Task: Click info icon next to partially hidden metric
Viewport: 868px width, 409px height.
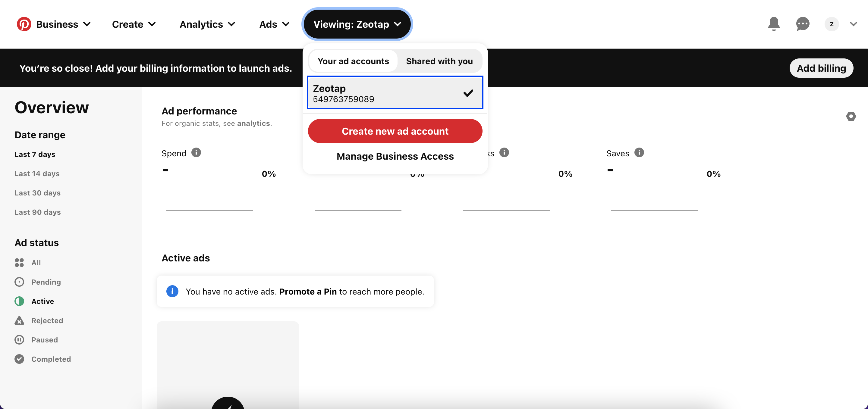Action: coord(504,153)
